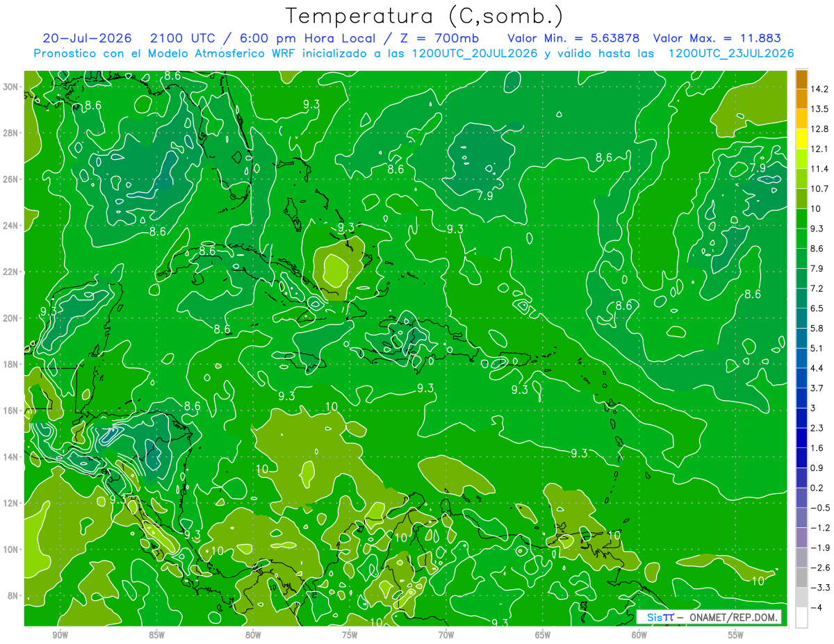Click the "85W" longitude label

pos(156,635)
